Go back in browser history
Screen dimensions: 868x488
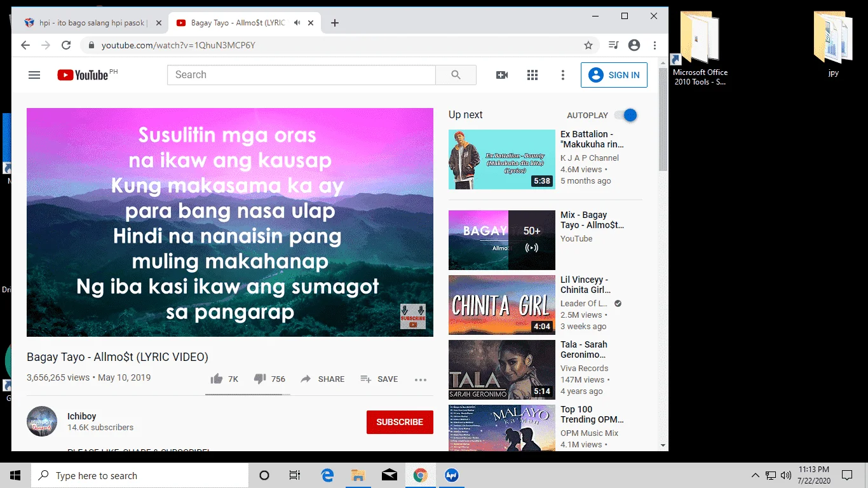pyautogui.click(x=25, y=45)
